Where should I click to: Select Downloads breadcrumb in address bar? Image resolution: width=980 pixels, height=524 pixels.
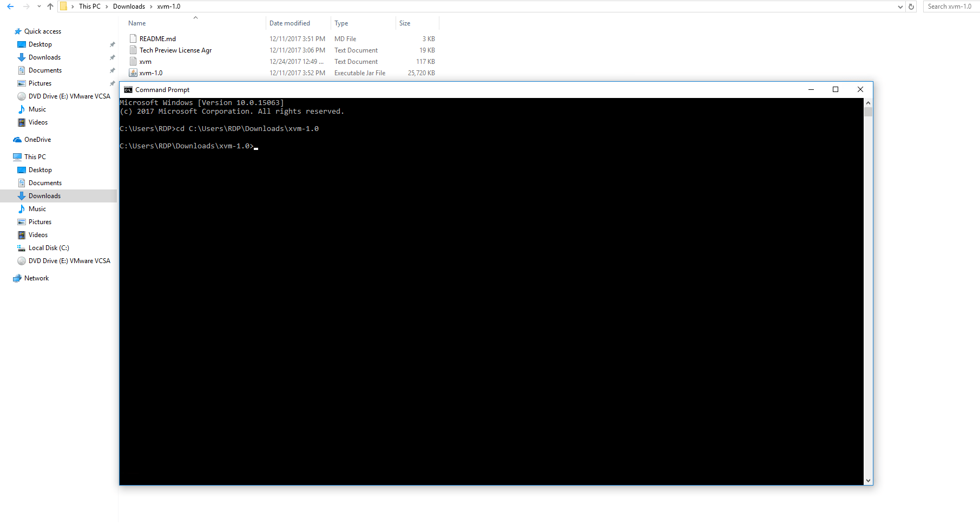coord(129,6)
